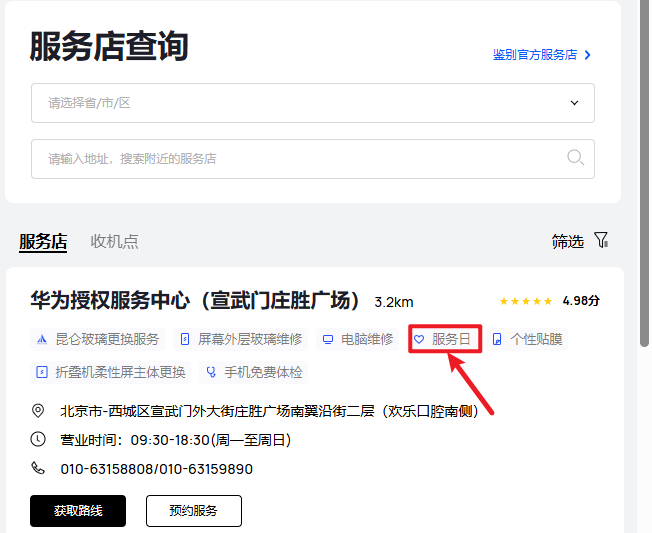Select the 屏幕外层玻璃维修 tag
The width and height of the screenshot is (652, 533).
tap(240, 339)
